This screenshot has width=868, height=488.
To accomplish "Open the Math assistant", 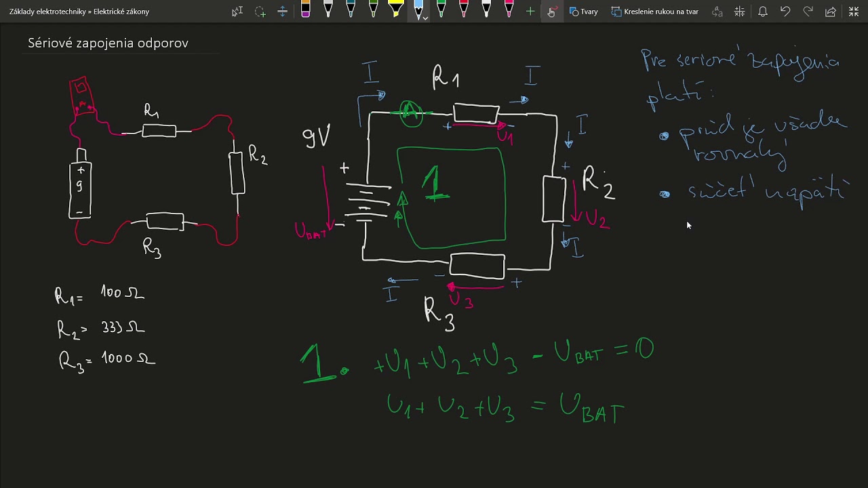I will (x=740, y=12).
